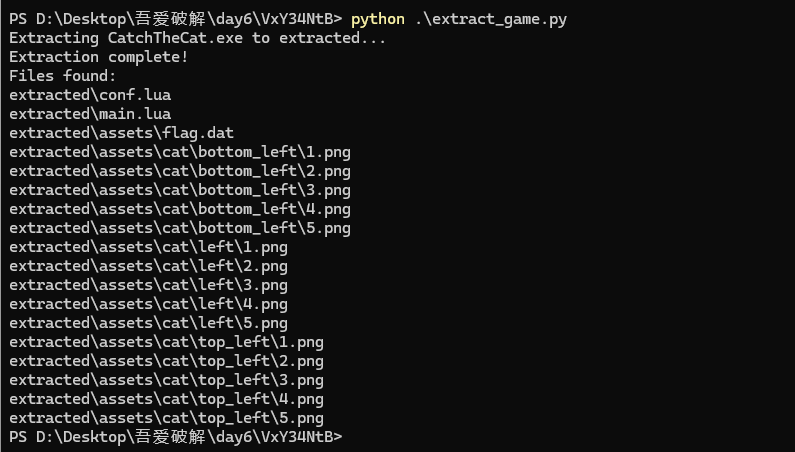795x452 pixels.
Task: Click the cat\left\1.png path line
Action: pyautogui.click(x=148, y=247)
